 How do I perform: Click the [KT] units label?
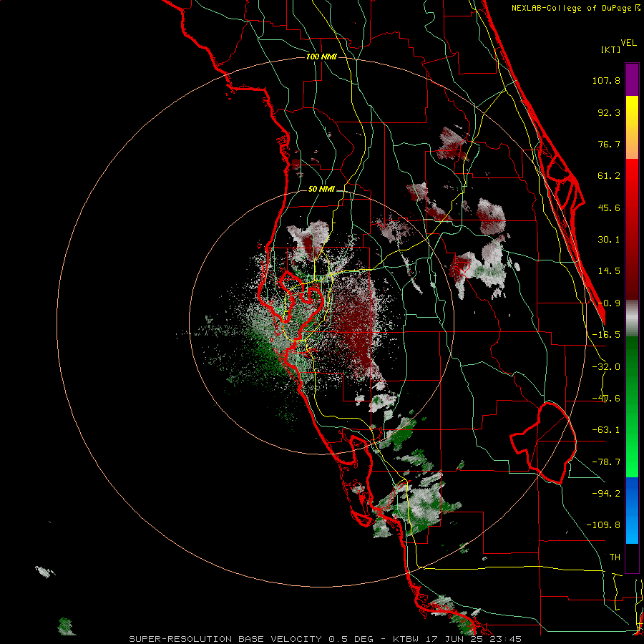point(610,49)
